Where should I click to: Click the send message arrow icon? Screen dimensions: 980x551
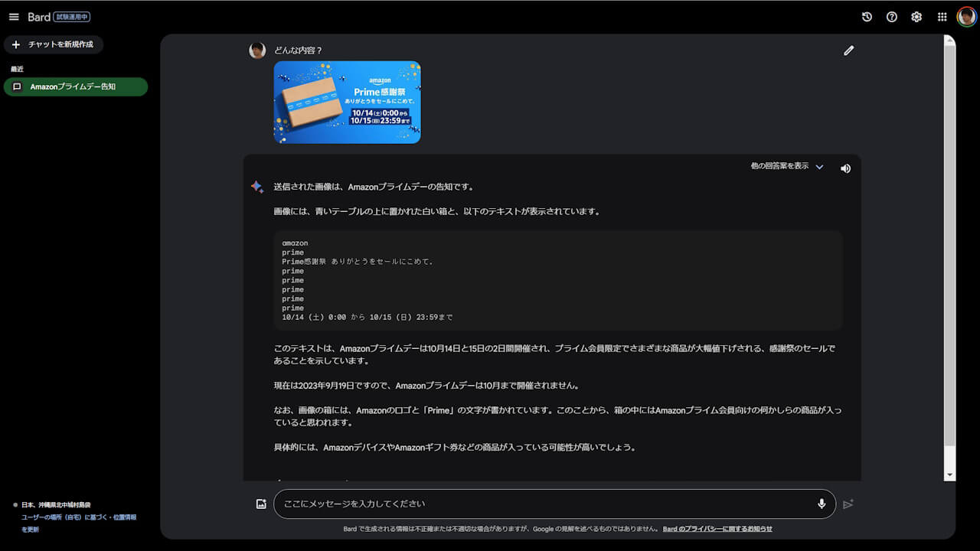(848, 504)
